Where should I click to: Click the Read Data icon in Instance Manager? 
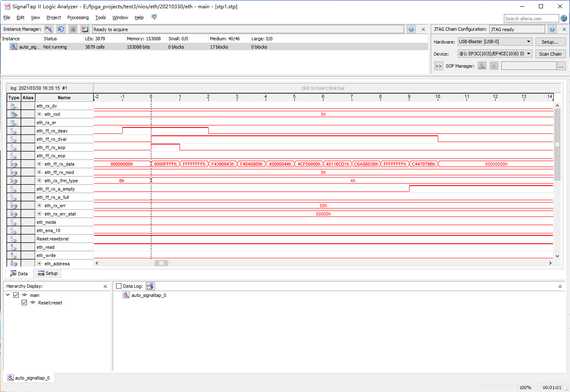pyautogui.click(x=85, y=29)
